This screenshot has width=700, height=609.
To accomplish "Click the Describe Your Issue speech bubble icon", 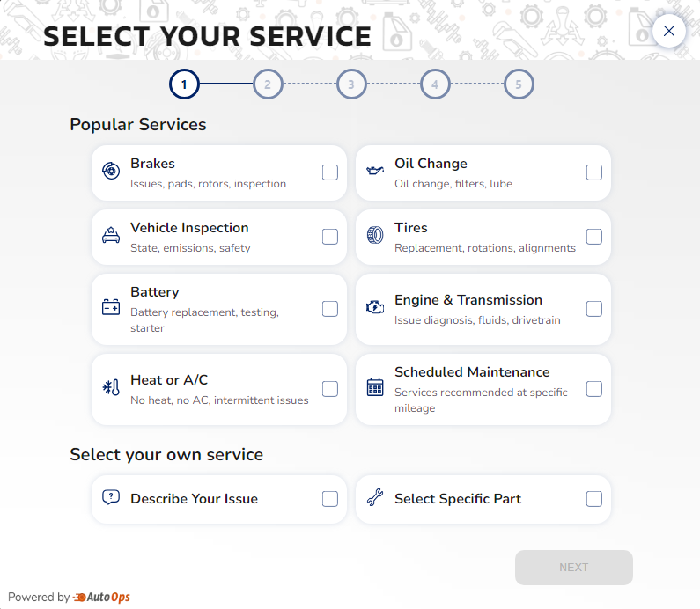I will coord(111,498).
